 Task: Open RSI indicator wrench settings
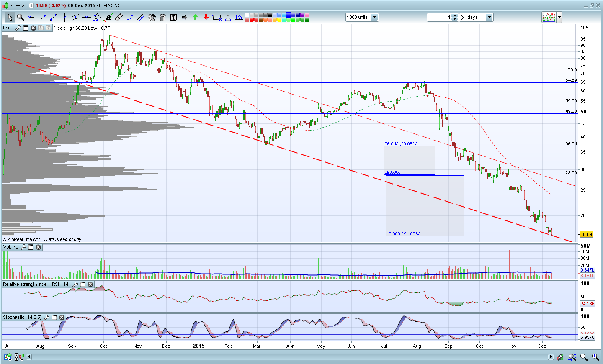[75, 284]
